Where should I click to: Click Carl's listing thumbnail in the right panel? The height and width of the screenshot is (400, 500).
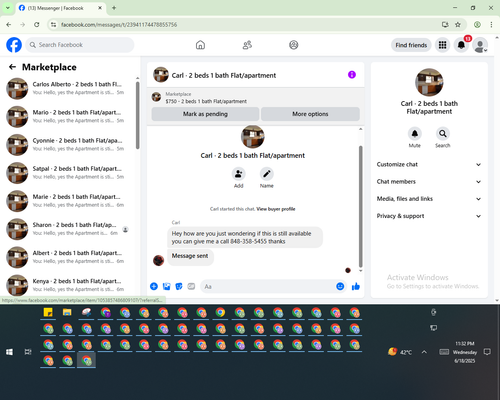(429, 82)
